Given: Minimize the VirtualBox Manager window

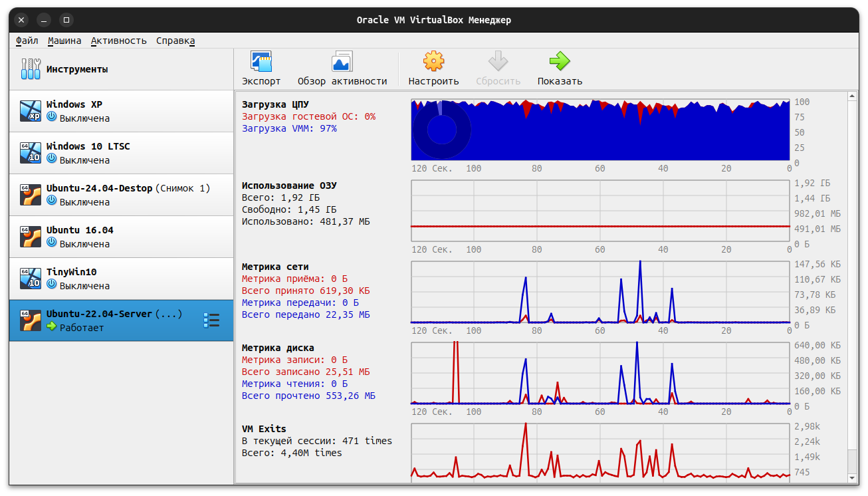Looking at the screenshot, I should [x=44, y=20].
